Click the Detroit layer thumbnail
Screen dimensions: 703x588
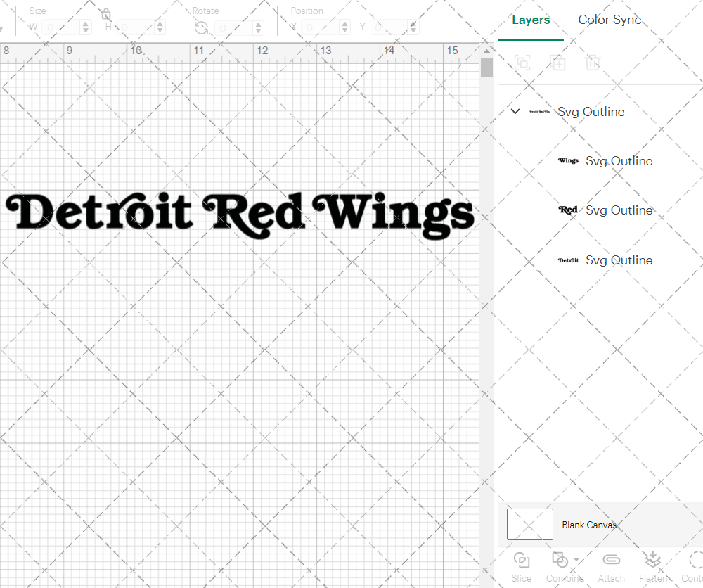pyautogui.click(x=568, y=260)
